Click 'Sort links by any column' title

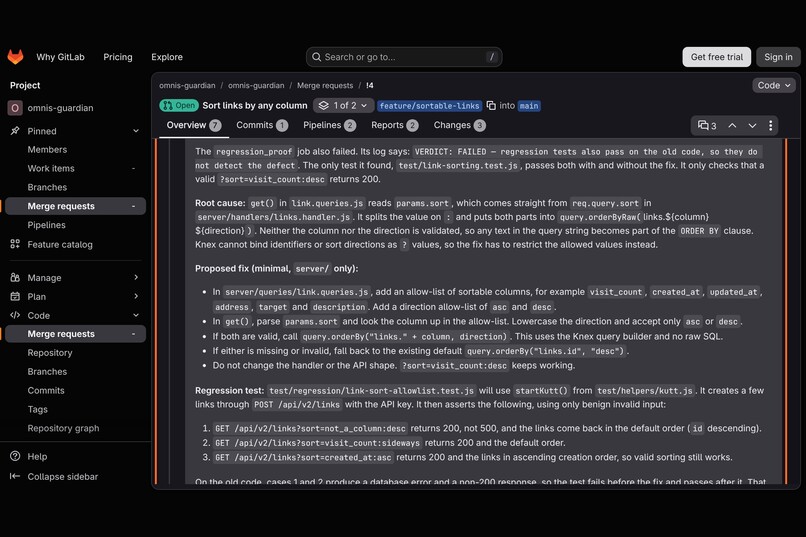pyautogui.click(x=254, y=105)
